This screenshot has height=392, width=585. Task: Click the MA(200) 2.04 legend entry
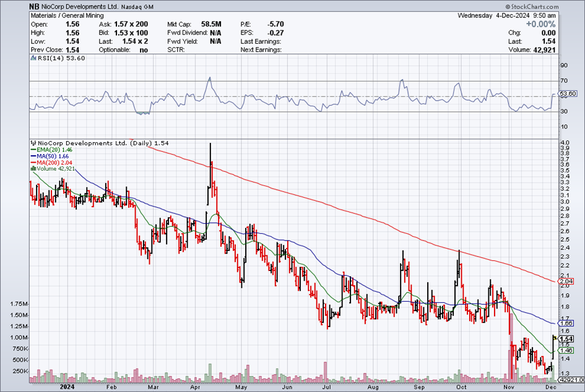[54, 163]
